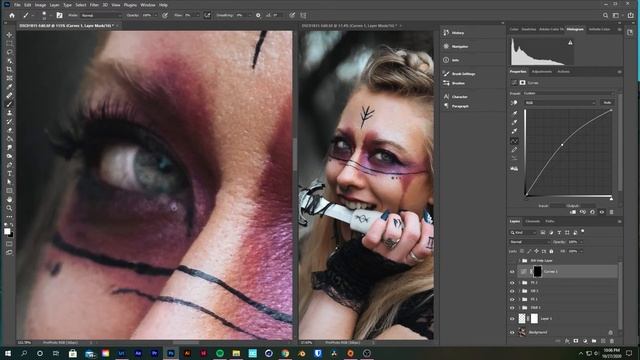Image resolution: width=640 pixels, height=360 pixels.
Task: Select the Eyedropper tool in the left toolbar
Action: click(9, 87)
